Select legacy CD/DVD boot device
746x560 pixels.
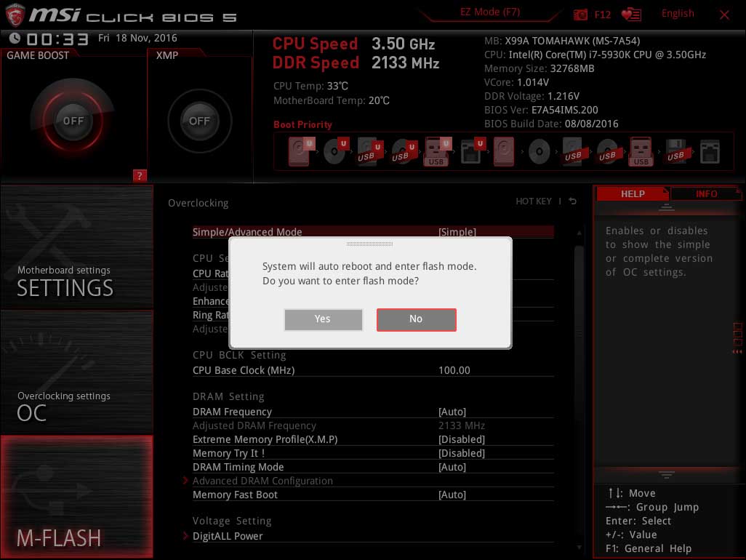pos(539,152)
